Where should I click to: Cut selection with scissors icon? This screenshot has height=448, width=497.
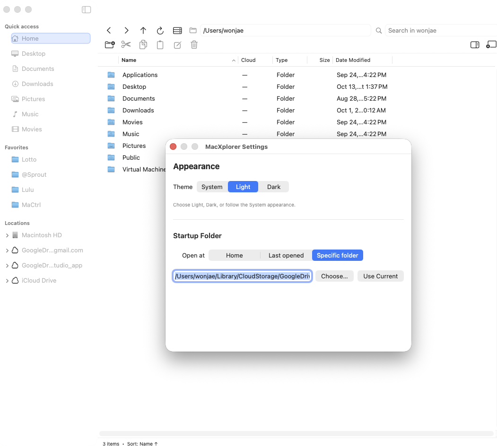[126, 44]
